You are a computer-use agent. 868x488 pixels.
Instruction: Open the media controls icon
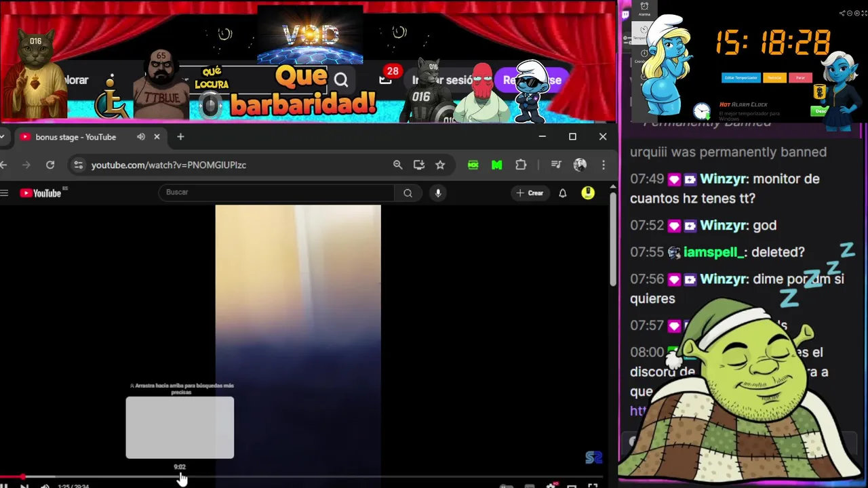[x=556, y=165]
